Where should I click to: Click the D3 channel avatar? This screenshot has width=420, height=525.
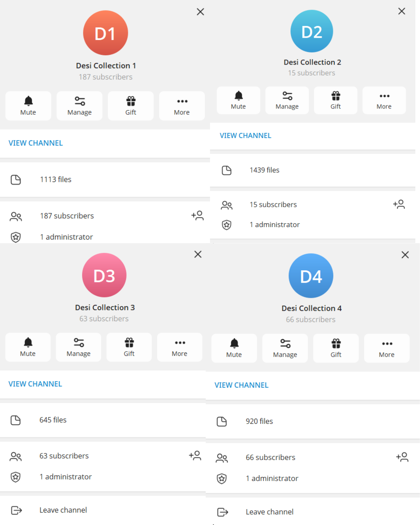104,275
